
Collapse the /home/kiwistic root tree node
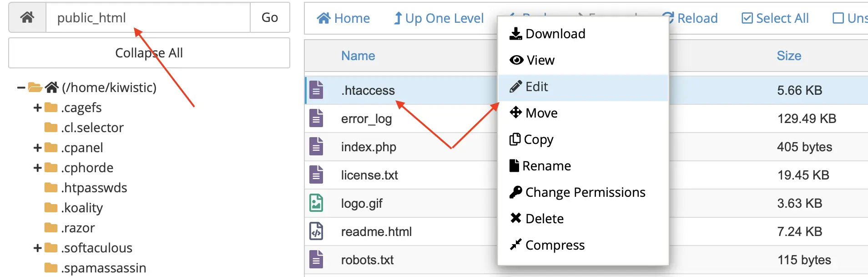21,87
